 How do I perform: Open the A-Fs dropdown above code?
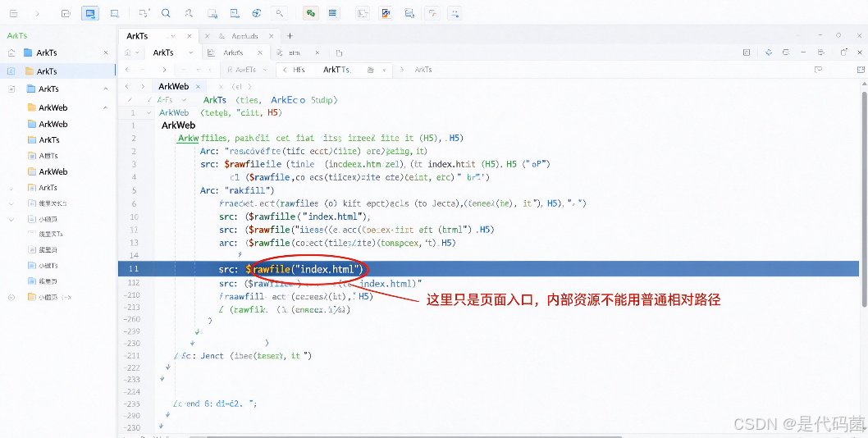(184, 100)
